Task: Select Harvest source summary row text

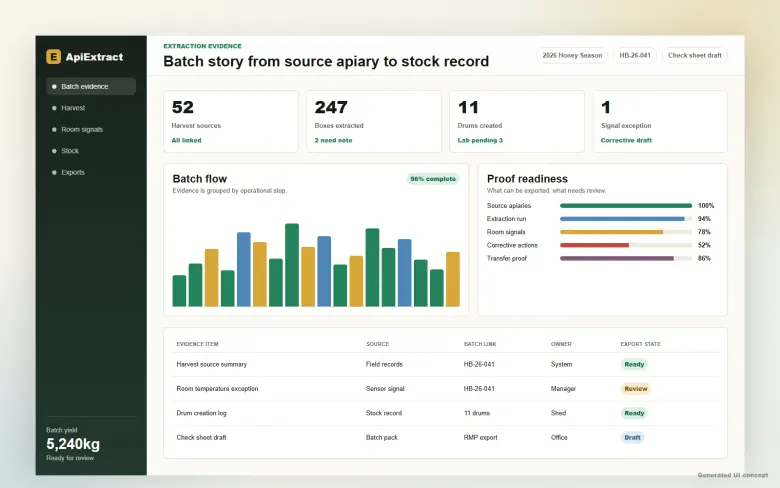Action: pos(211,364)
